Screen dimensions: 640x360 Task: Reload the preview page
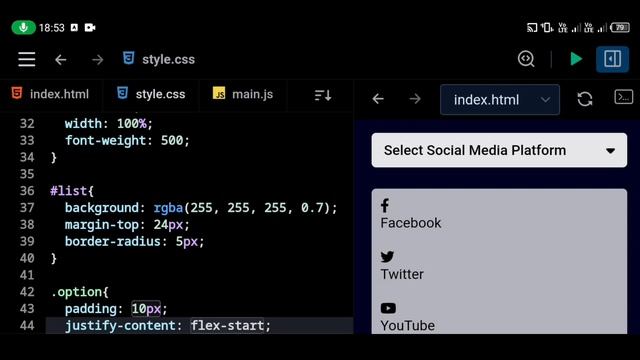pos(584,99)
